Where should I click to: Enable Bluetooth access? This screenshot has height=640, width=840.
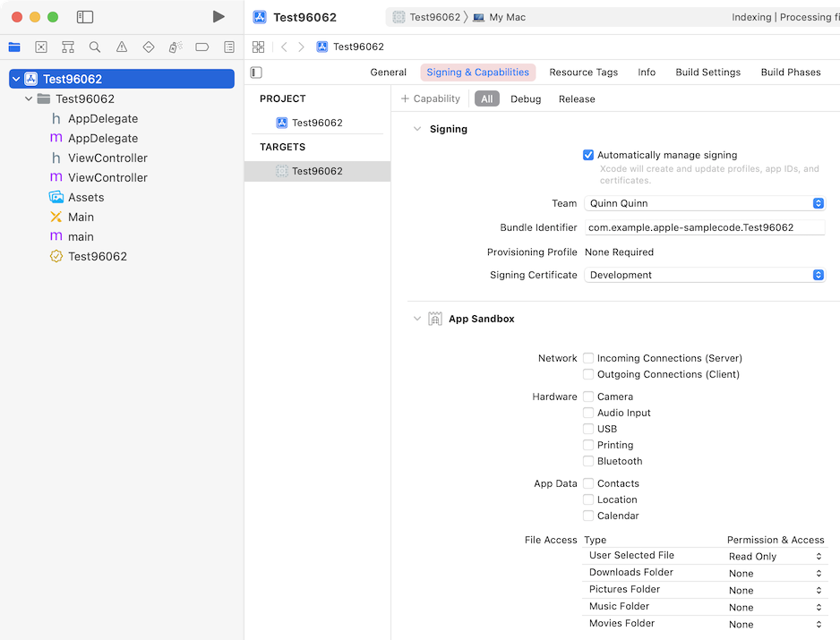[x=588, y=461]
